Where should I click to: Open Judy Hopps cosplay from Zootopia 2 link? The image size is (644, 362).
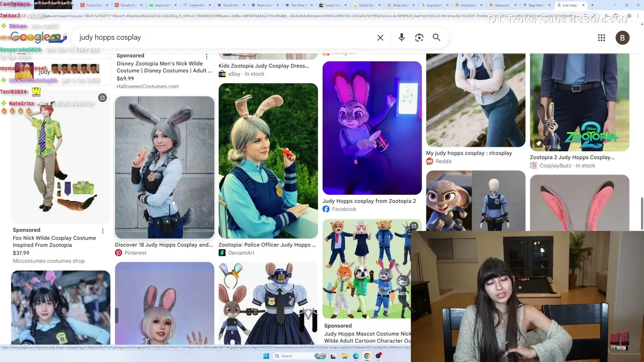[369, 201]
